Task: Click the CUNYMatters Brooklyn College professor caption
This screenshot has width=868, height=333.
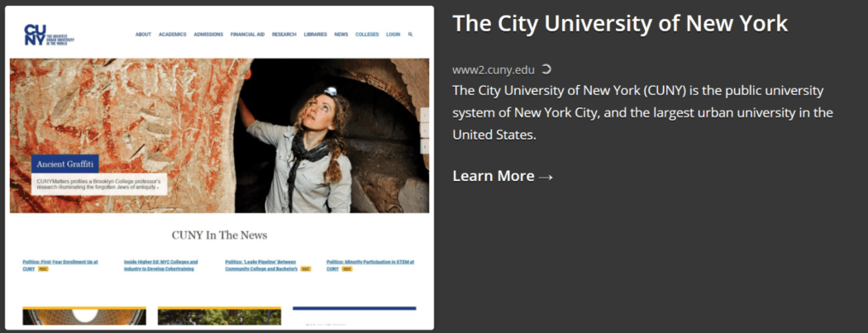Action: pyautogui.click(x=99, y=184)
